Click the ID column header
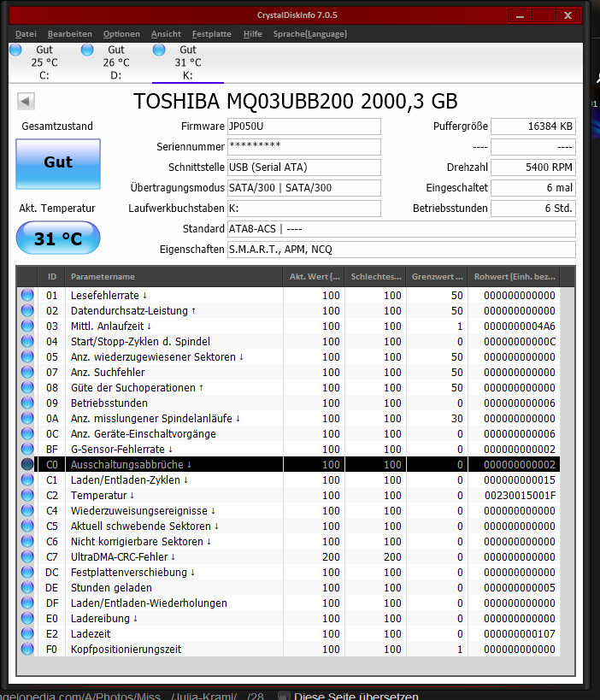 52,277
